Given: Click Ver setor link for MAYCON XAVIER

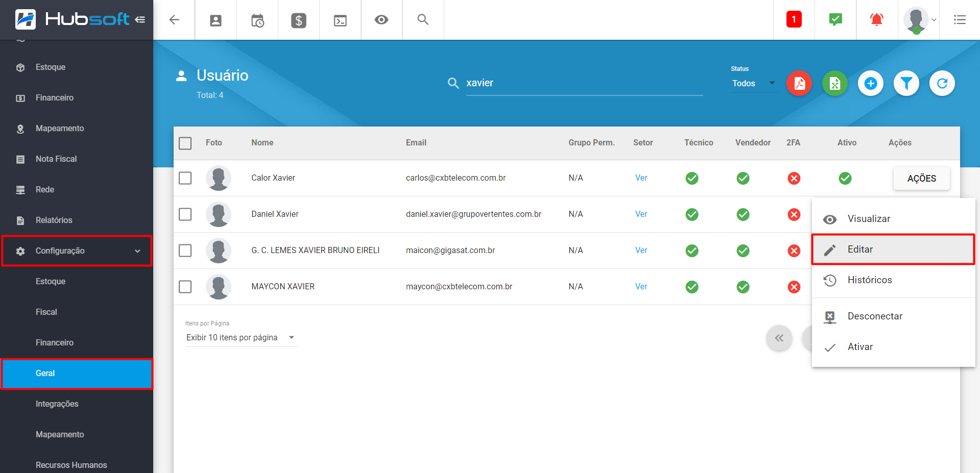Looking at the screenshot, I should [x=641, y=287].
